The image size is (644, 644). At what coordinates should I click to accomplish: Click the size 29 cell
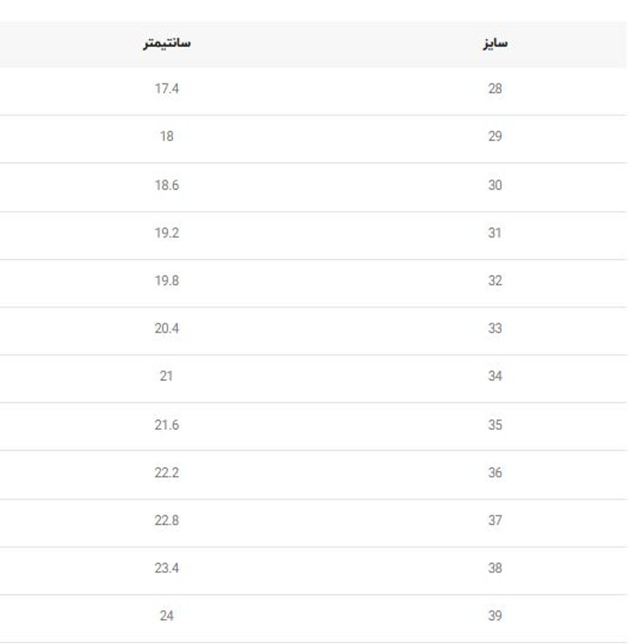tap(495, 136)
